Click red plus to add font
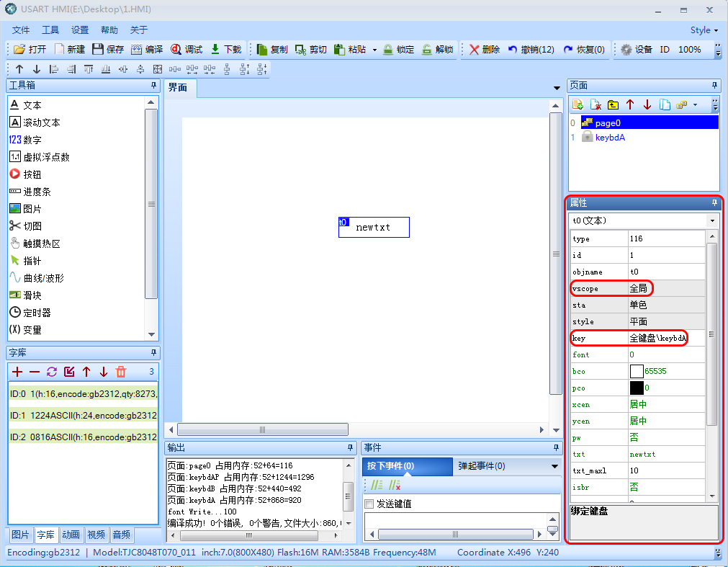The width and height of the screenshot is (728, 567). [17, 372]
